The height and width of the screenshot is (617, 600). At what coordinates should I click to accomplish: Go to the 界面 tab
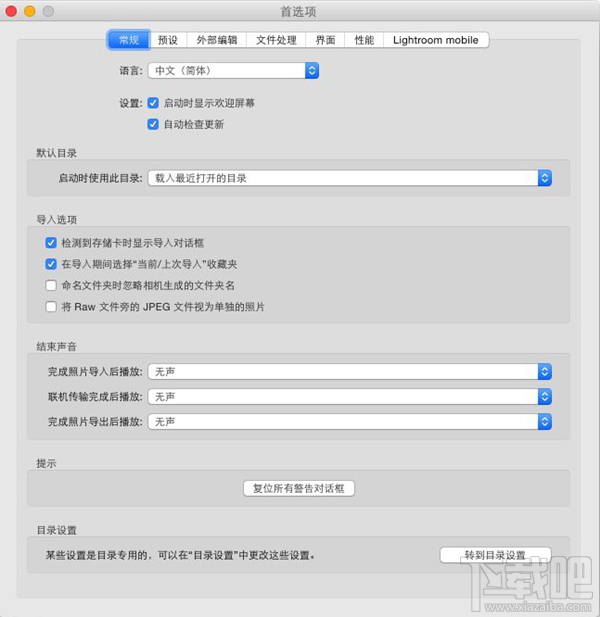[x=325, y=40]
